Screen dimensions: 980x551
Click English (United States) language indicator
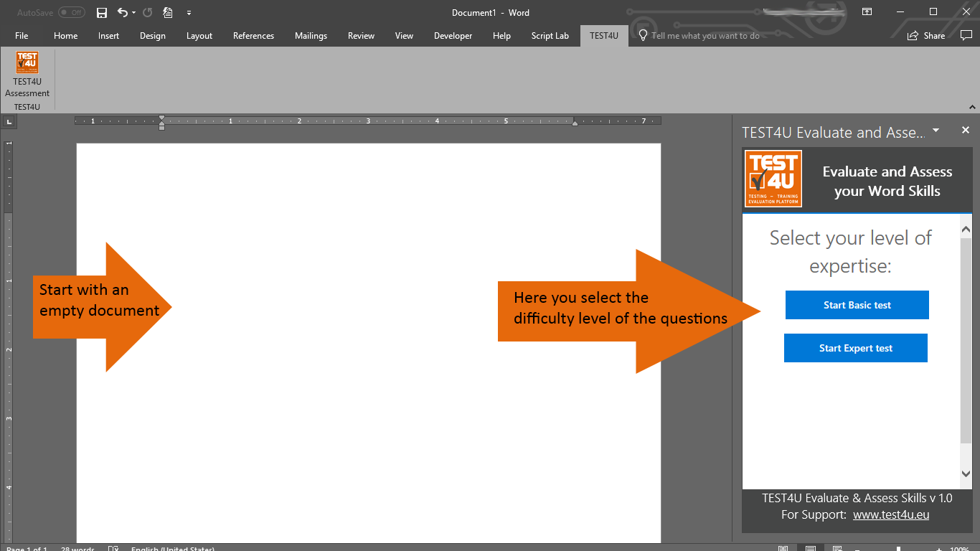tap(173, 549)
